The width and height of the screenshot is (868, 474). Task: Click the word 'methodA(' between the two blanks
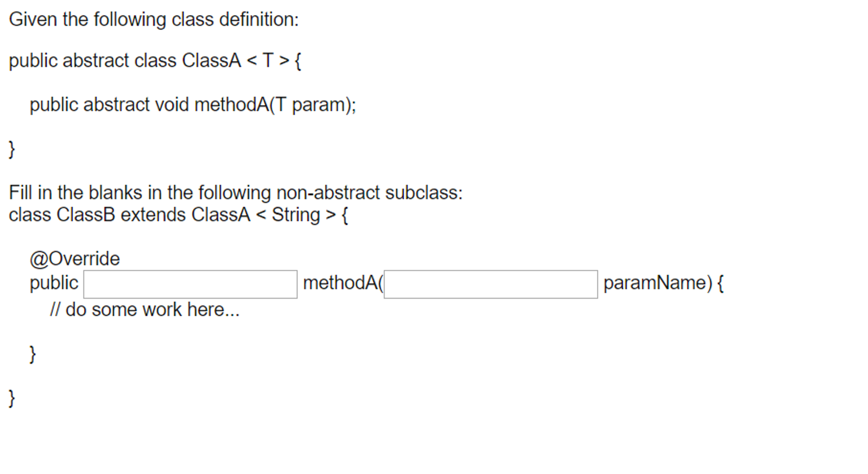[x=342, y=283]
